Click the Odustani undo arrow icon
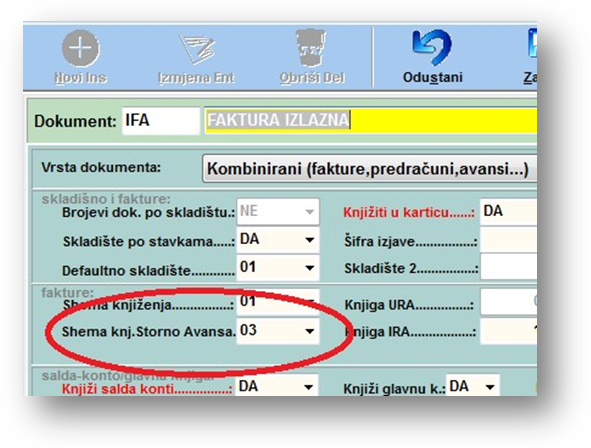The width and height of the screenshot is (591, 448). [432, 47]
